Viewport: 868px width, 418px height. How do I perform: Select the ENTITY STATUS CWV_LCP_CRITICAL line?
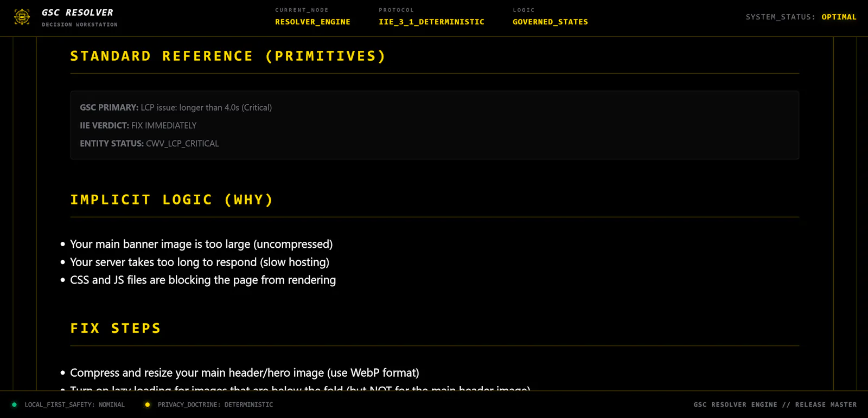[149, 144]
